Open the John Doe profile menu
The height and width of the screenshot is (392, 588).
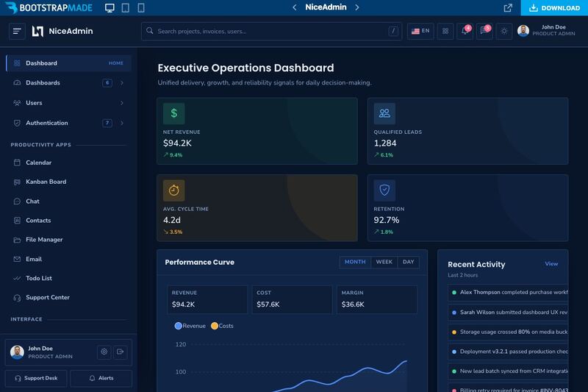click(x=546, y=31)
